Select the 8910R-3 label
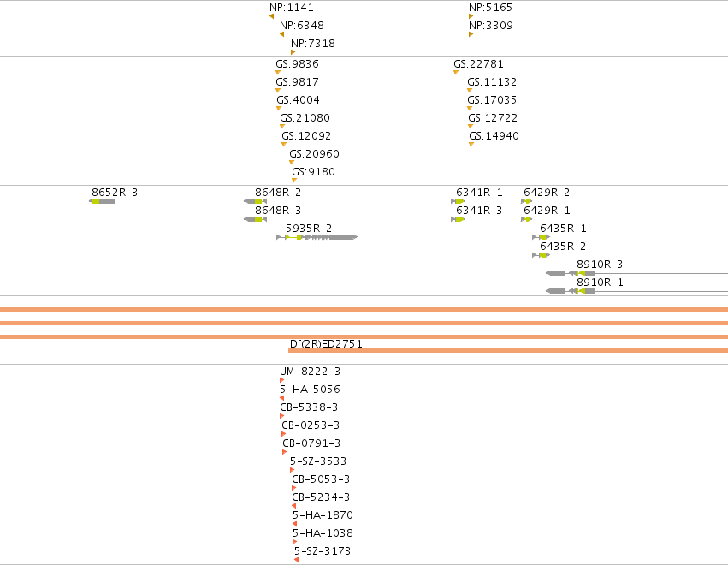The image size is (728, 565). click(600, 265)
